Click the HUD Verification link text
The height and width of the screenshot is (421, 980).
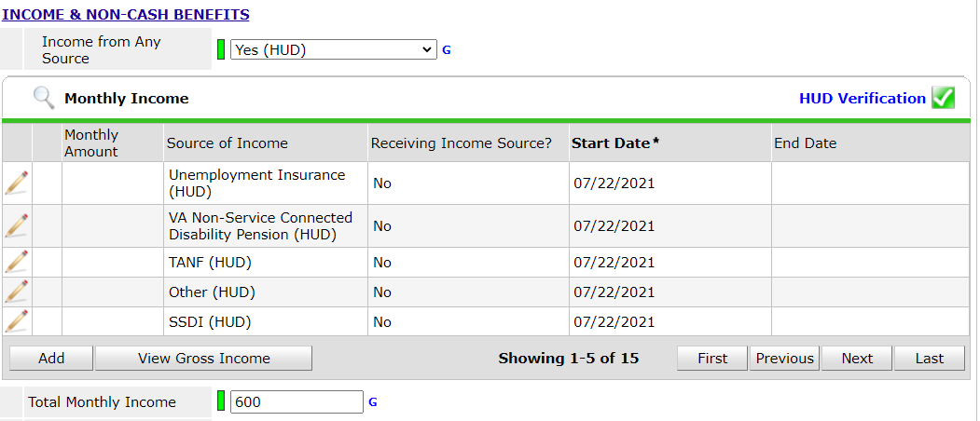tap(862, 98)
